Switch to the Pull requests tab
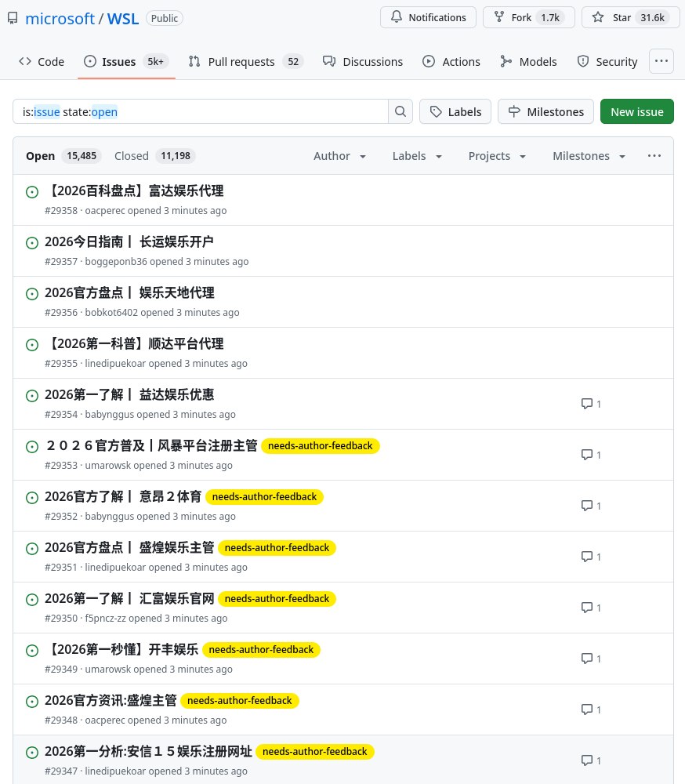This screenshot has width=685, height=784. (245, 61)
